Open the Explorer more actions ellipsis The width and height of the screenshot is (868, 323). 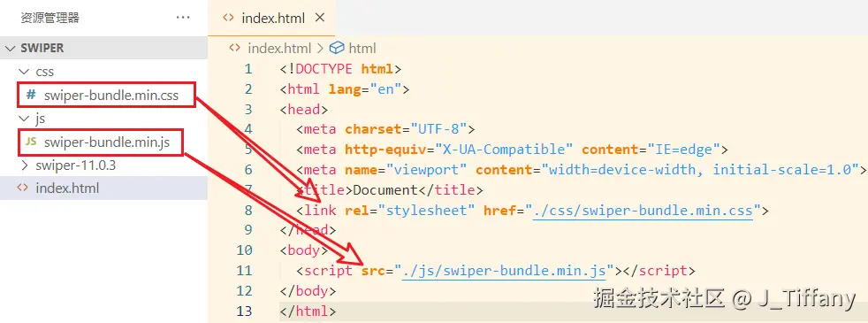183,18
